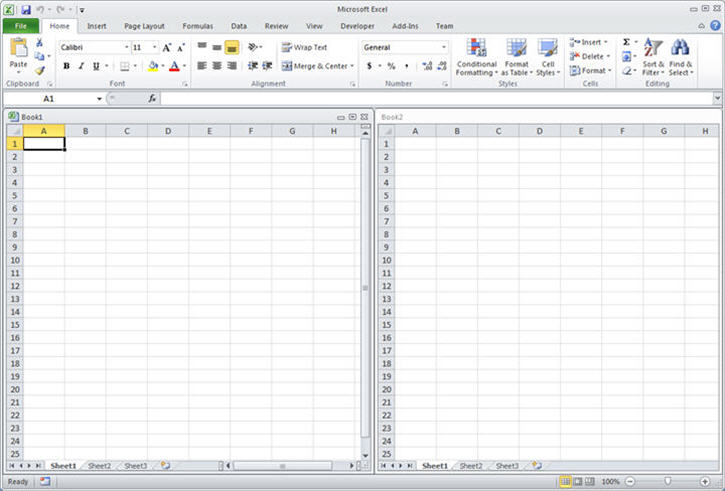725x491 pixels.
Task: Open the Name Box dropdown arrow
Action: [x=99, y=98]
